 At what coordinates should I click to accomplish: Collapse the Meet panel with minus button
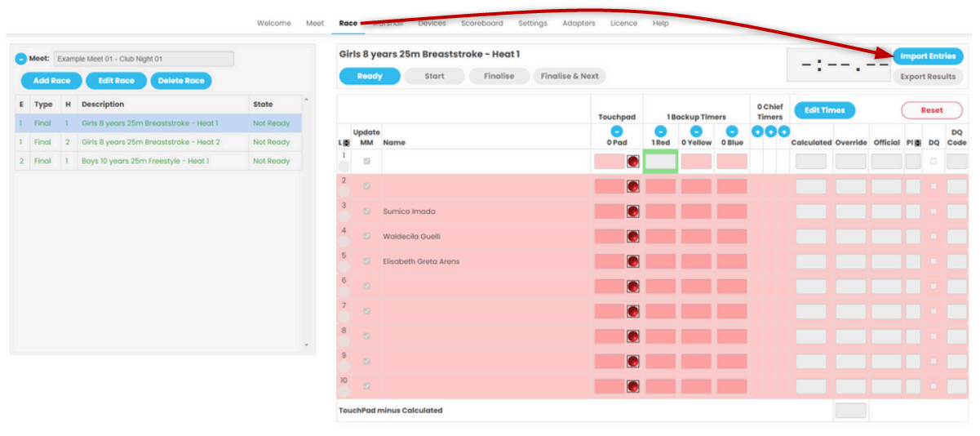pyautogui.click(x=21, y=59)
